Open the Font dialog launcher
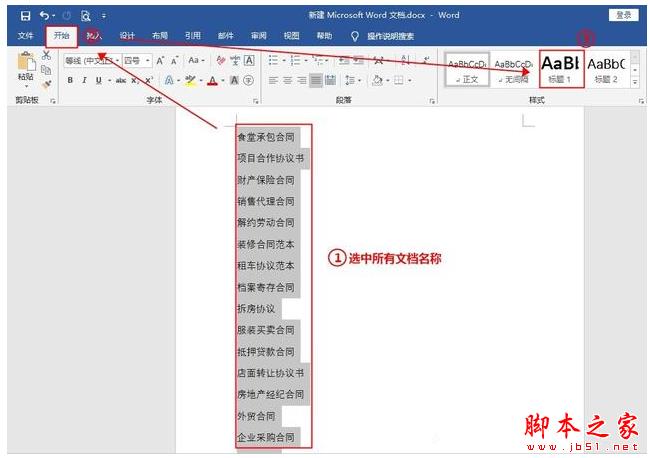650x458 pixels. click(256, 101)
